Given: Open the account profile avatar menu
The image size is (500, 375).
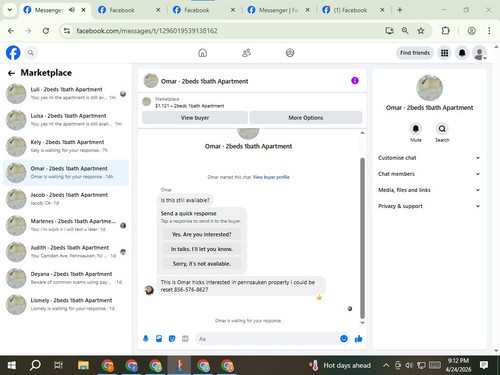Looking at the screenshot, I should coord(479,53).
